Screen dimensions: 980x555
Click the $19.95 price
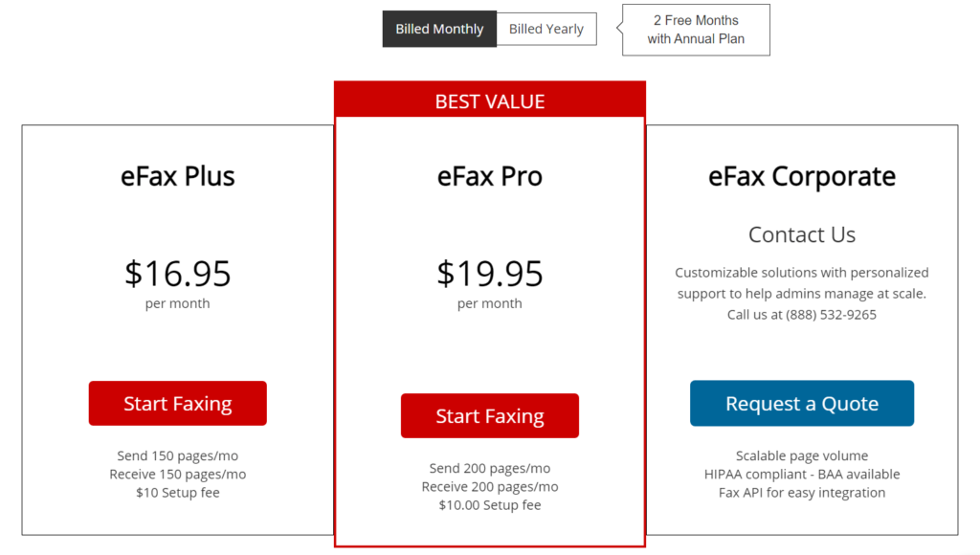[489, 273]
